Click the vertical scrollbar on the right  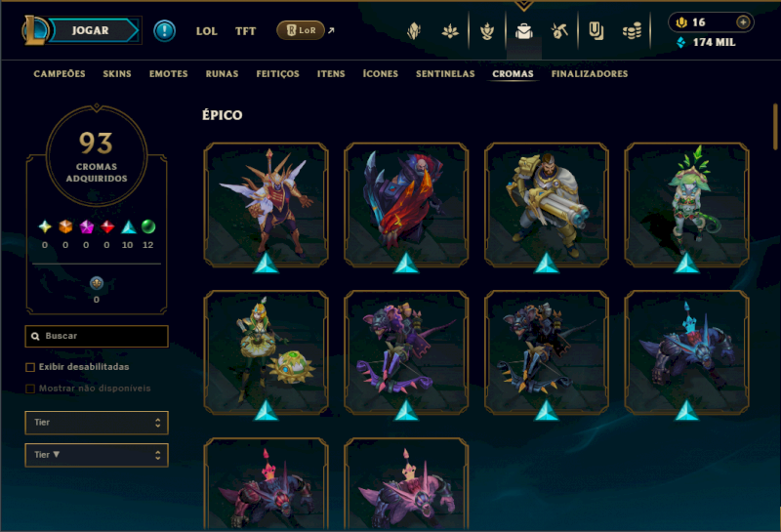point(775,126)
